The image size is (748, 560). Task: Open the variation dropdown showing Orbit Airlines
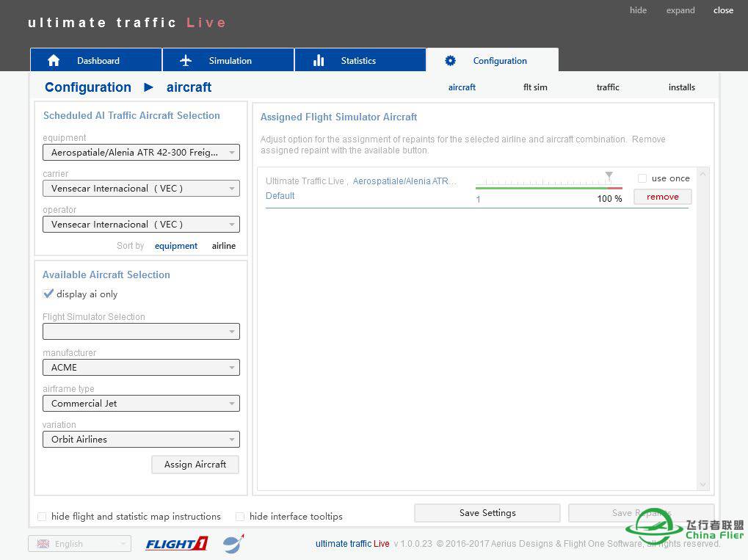tap(141, 440)
